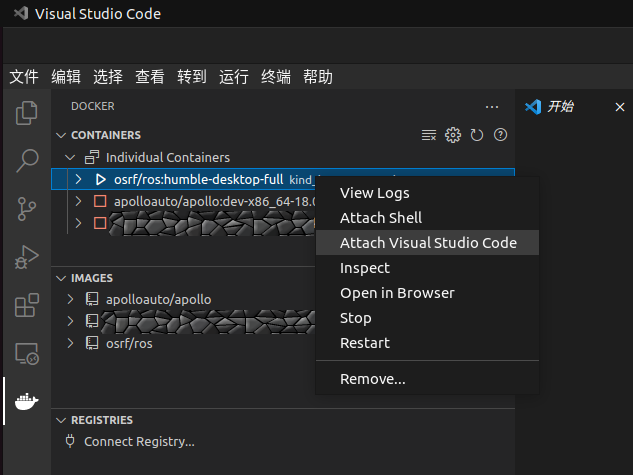Viewport: 633px width, 475px height.
Task: Open the 运行 menu
Action: click(x=234, y=77)
